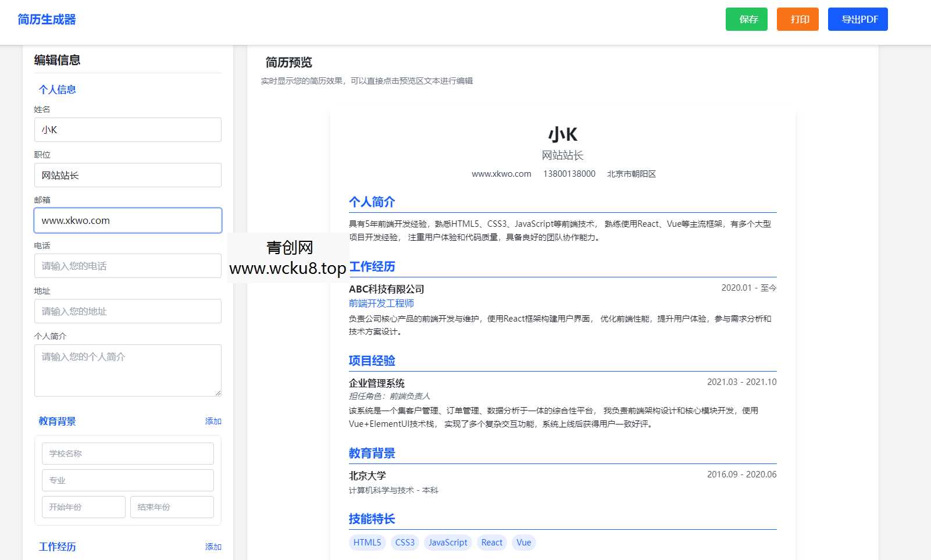This screenshot has width=931, height=560.
Task: Click the orange 打印 print button
Action: 798,19
